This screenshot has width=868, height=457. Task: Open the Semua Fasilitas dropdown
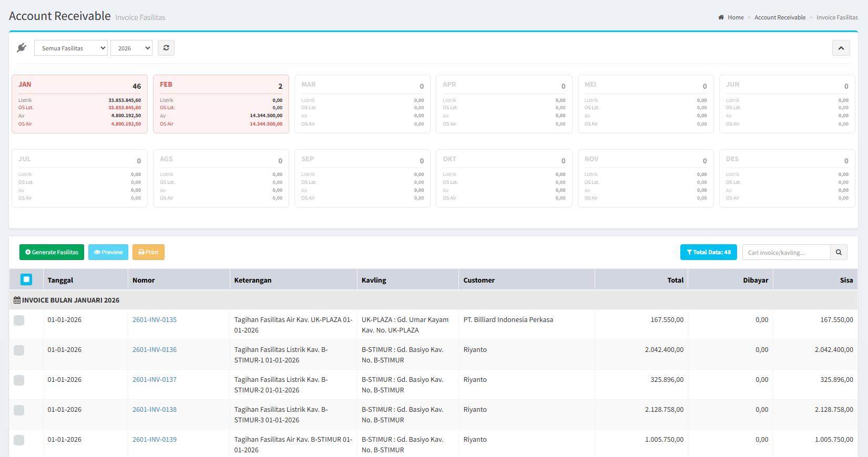pyautogui.click(x=71, y=48)
